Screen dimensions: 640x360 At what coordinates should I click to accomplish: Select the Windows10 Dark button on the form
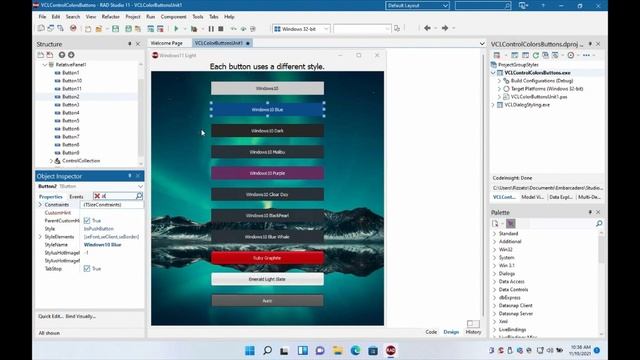[x=267, y=131]
